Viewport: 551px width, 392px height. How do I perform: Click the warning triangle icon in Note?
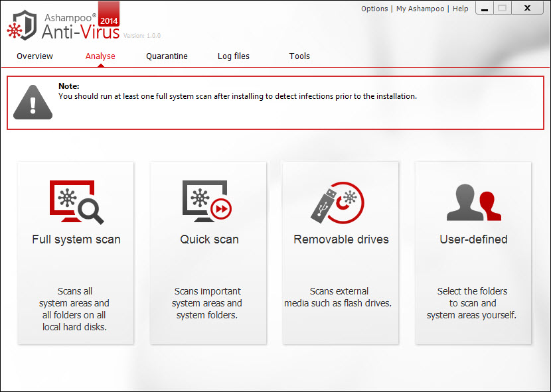point(33,102)
